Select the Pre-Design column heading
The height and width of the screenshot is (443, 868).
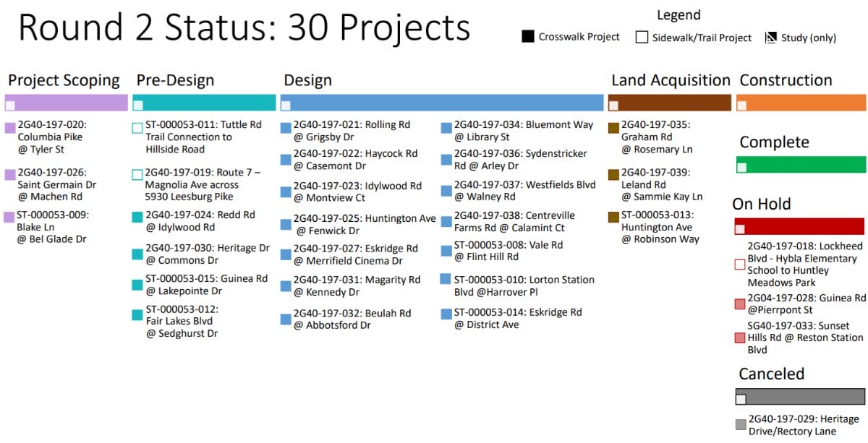tap(175, 80)
